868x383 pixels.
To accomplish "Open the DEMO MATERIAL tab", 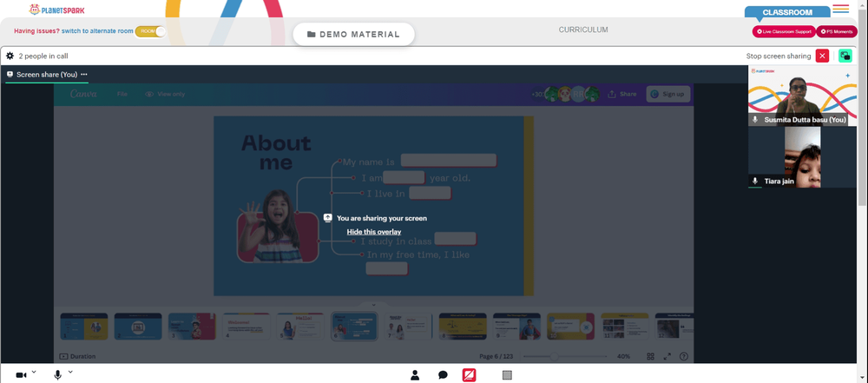I will click(x=354, y=35).
